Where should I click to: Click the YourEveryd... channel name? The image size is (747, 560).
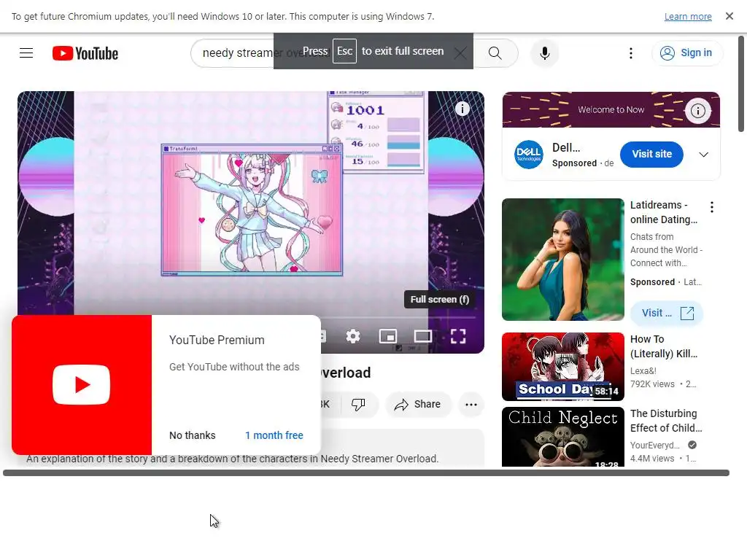click(x=654, y=446)
